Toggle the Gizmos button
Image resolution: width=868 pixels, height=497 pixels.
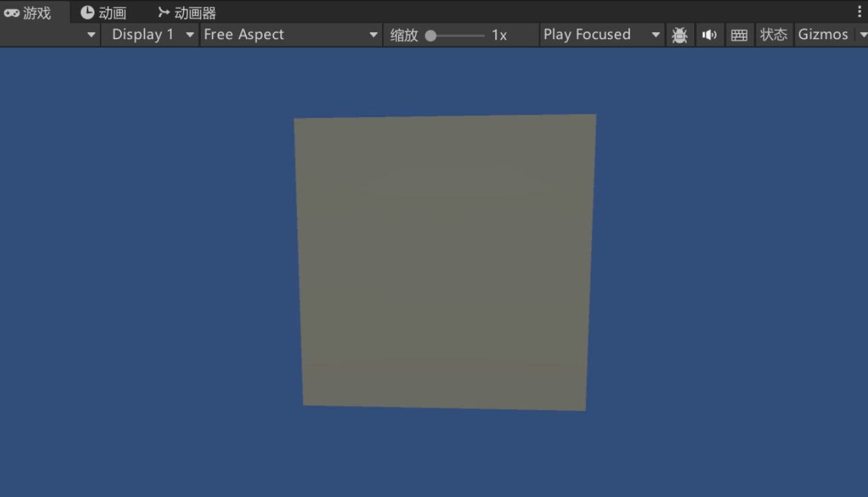tap(824, 35)
